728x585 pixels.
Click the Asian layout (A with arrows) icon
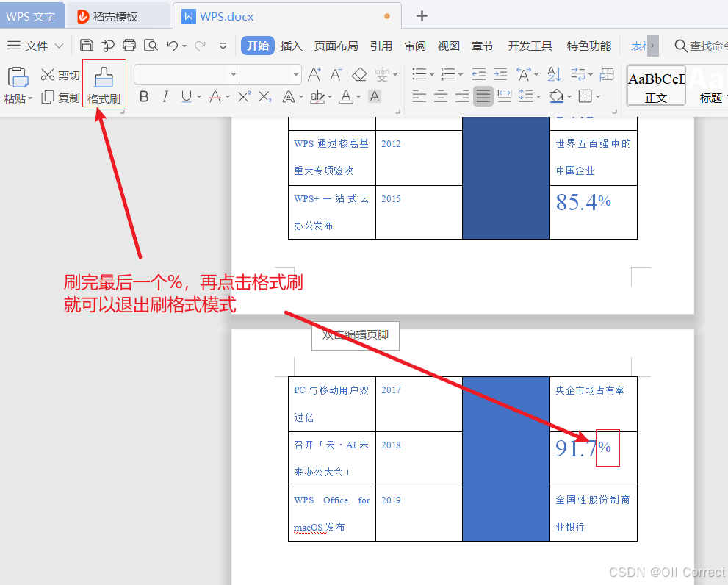pyautogui.click(x=525, y=74)
